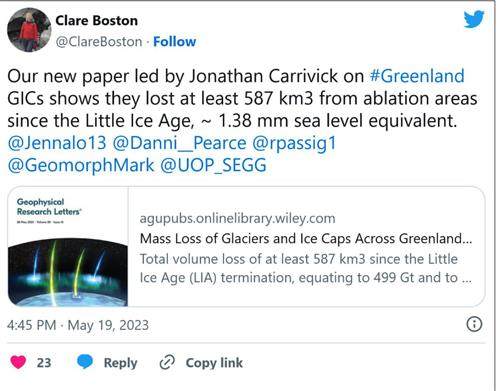Open the tweet info circle icon
The width and height of the screenshot is (500, 391).
tap(474, 324)
